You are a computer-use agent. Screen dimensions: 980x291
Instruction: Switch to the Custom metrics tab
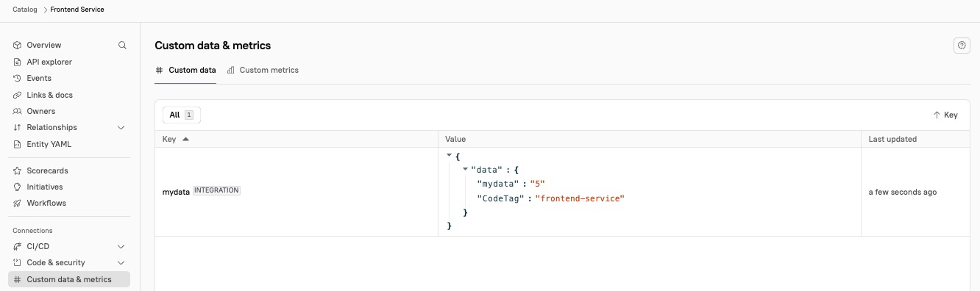[x=263, y=71]
